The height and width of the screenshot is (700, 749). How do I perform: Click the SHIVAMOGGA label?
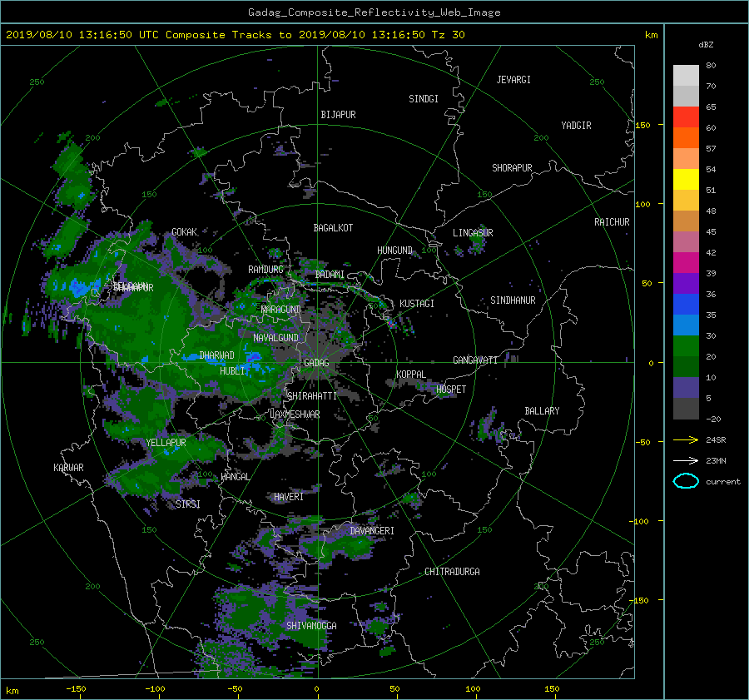coord(311,625)
